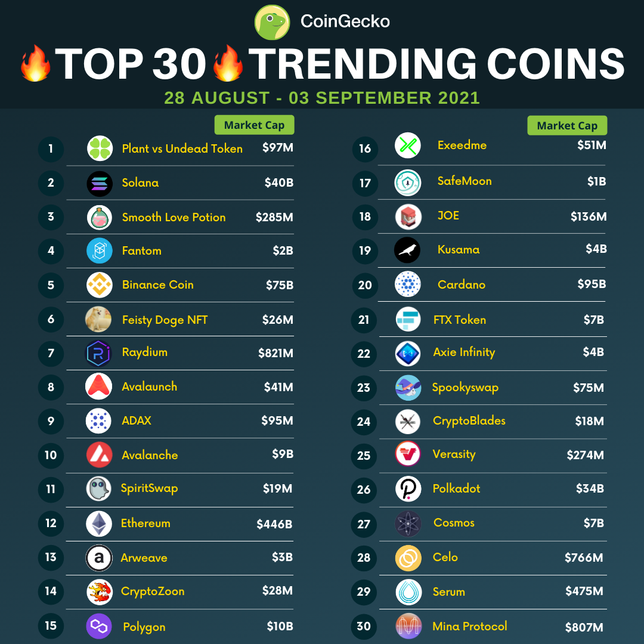The height and width of the screenshot is (644, 644).
Task: Click the rank 16 number badge
Action: 365,148
